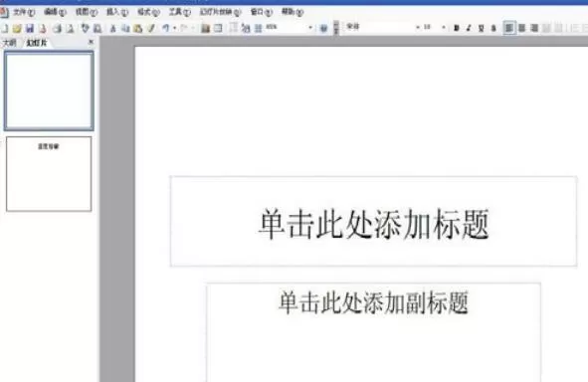
Task: Click the Copy icon
Action: (125, 28)
